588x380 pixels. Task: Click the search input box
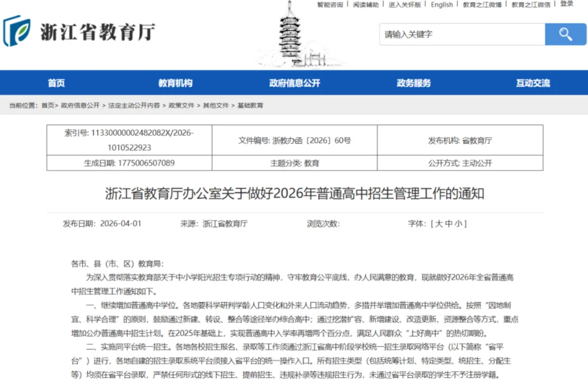[x=462, y=34]
